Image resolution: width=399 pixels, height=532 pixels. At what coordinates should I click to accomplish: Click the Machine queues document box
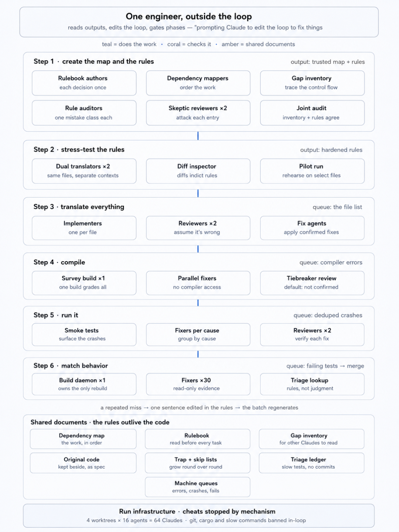point(198,487)
